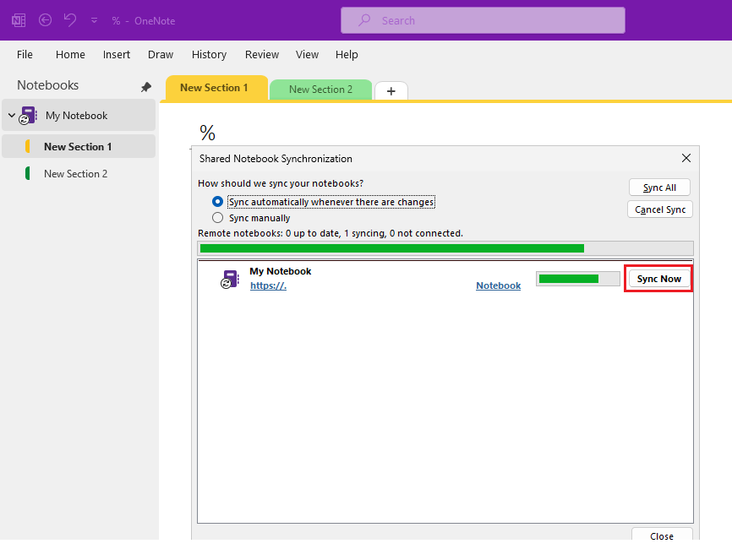Image resolution: width=732 pixels, height=560 pixels.
Task: Click the Notebooks pane heading
Action: click(47, 85)
